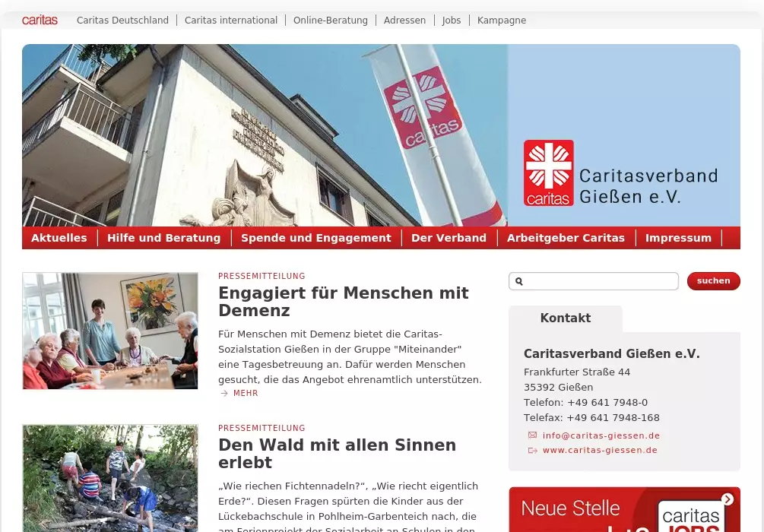Image resolution: width=764 pixels, height=532 pixels.
Task: Open the Hilfe und Beratung menu
Action: 163,238
